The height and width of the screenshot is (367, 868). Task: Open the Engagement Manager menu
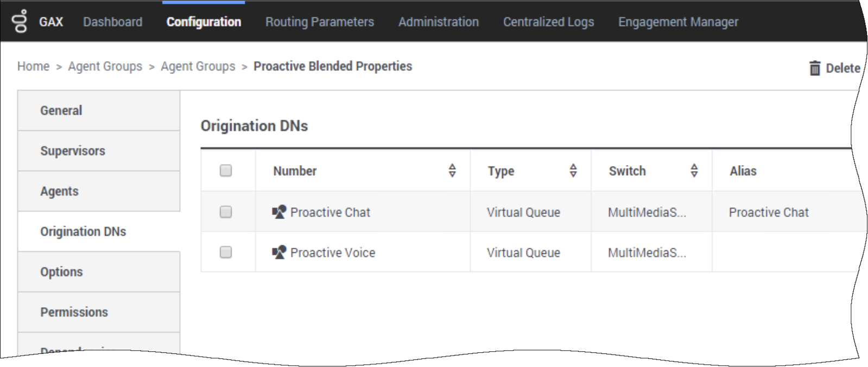point(678,22)
